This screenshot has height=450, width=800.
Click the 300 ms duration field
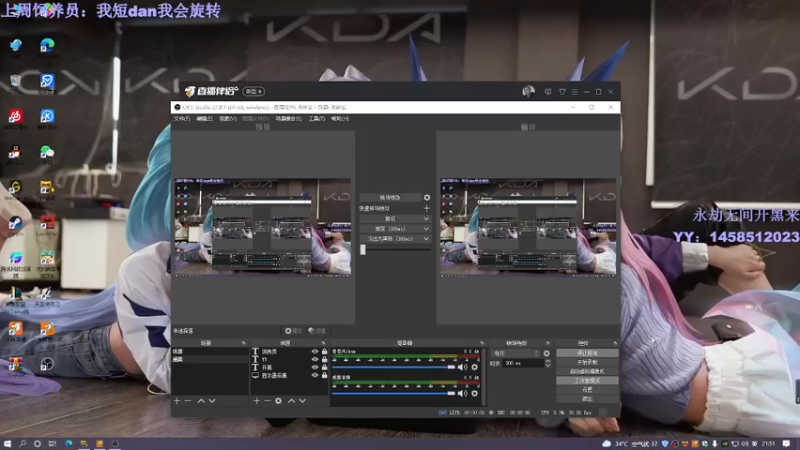coord(523,363)
